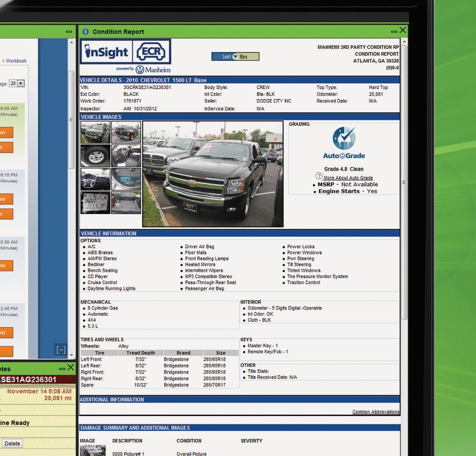
Task: Click Remote Key/Fob - 1 entry
Action: (267, 352)
